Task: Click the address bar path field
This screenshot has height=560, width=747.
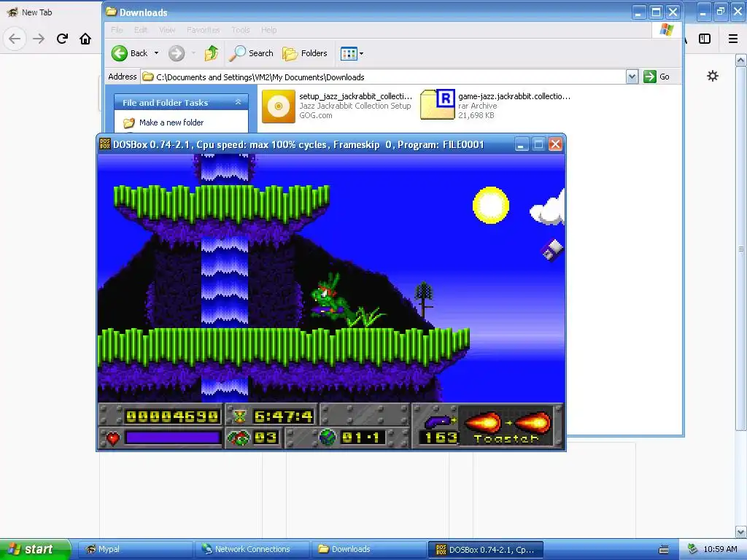Action: 384,77
